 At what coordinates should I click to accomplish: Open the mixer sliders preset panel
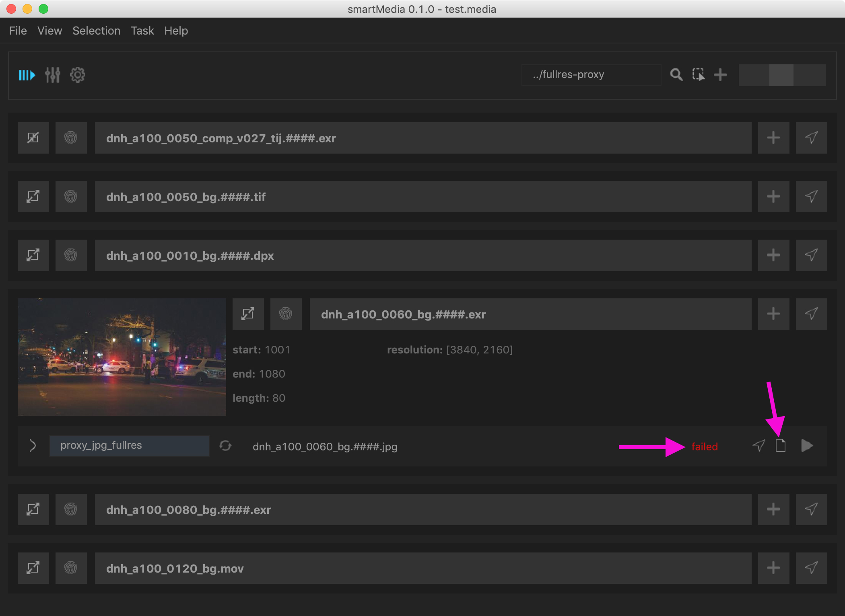(x=52, y=75)
